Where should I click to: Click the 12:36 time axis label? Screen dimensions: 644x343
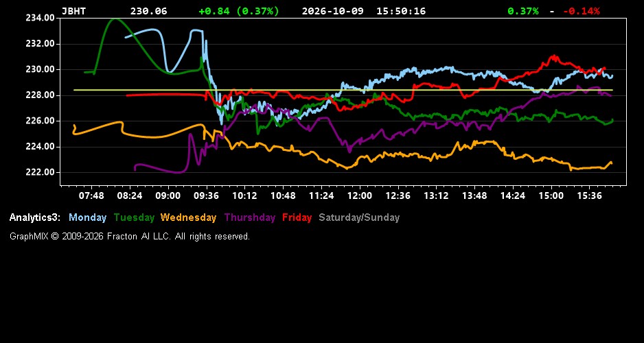coord(398,196)
